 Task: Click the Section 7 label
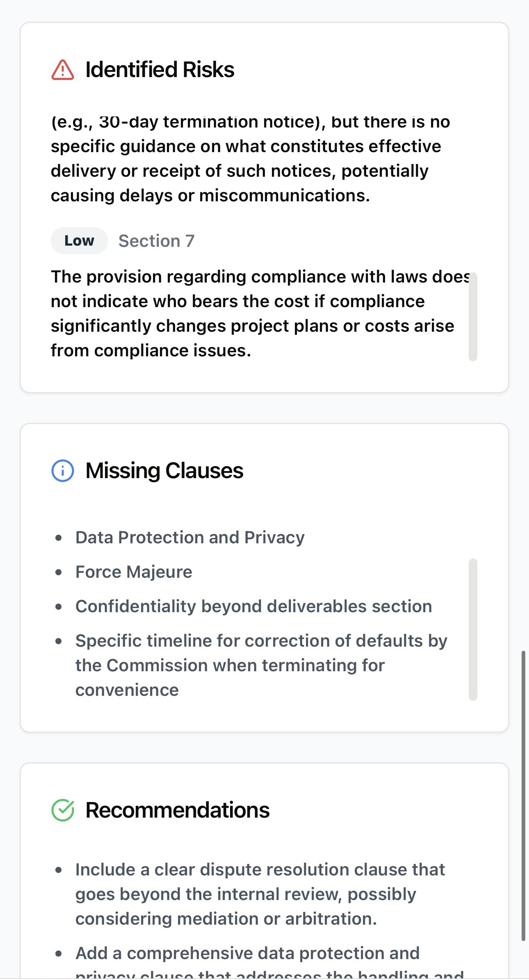coord(156,241)
